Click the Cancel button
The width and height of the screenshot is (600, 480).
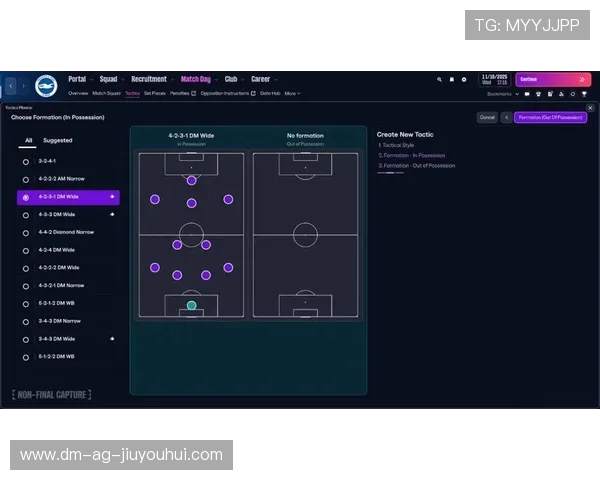487,117
